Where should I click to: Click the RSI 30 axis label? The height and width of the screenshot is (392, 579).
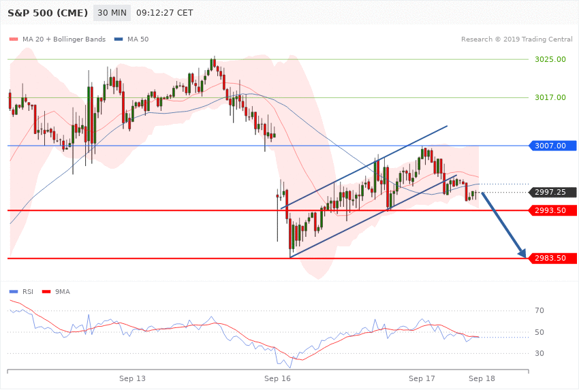coord(539,353)
